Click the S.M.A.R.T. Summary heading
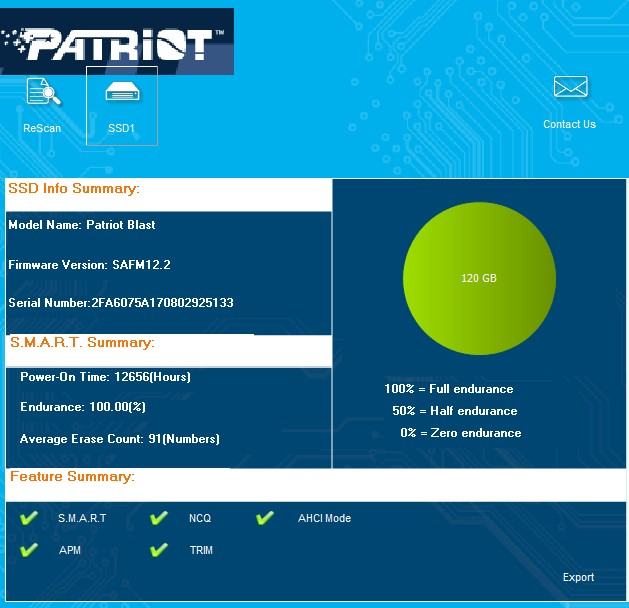 pyautogui.click(x=82, y=343)
